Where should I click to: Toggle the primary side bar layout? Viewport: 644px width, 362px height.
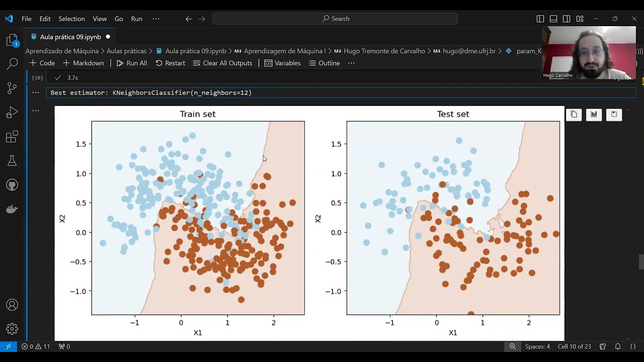tap(540, 19)
